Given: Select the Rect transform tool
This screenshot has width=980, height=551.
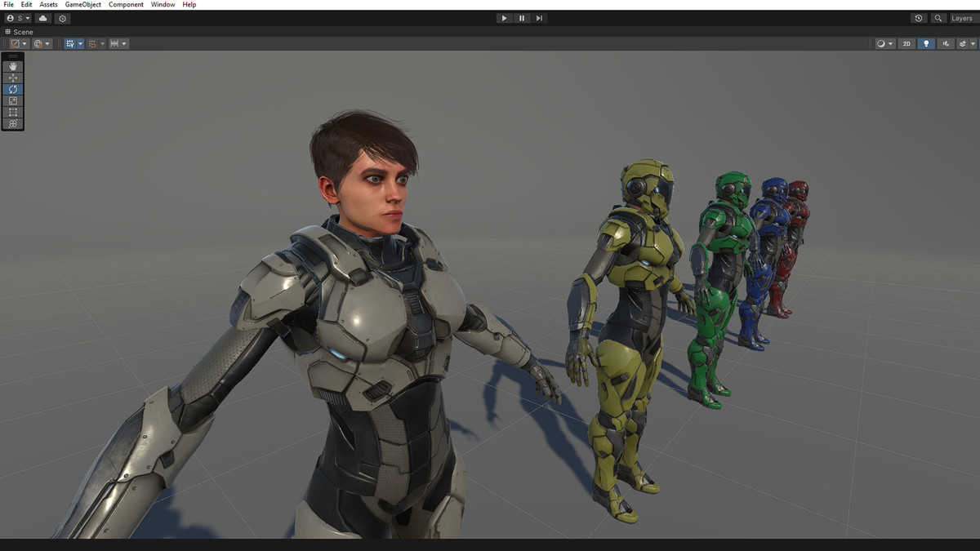Looking at the screenshot, I should 13,112.
